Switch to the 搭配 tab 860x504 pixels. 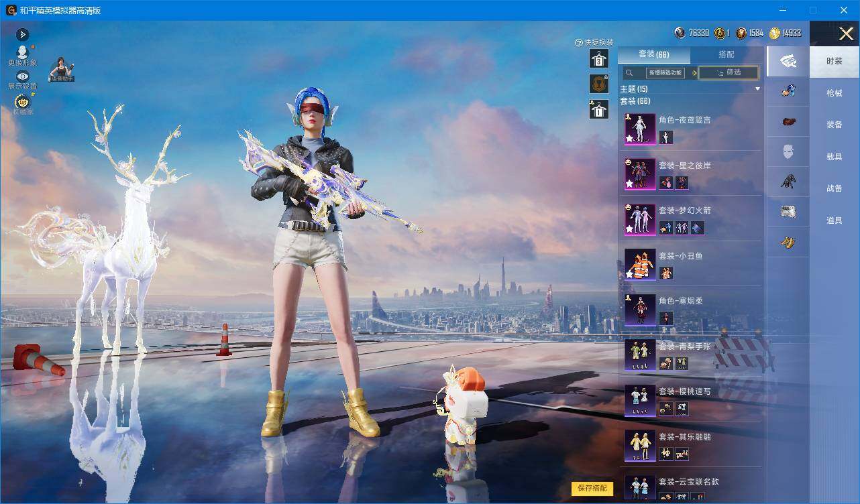727,54
